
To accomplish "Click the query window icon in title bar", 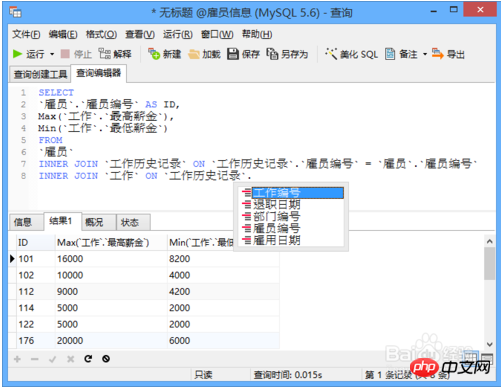I will point(15,13).
